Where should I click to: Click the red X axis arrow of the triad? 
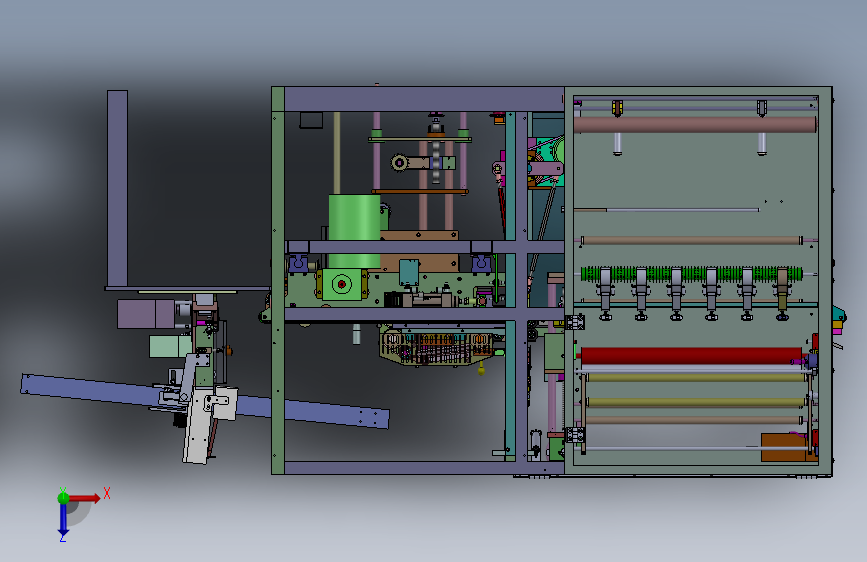coord(84,498)
